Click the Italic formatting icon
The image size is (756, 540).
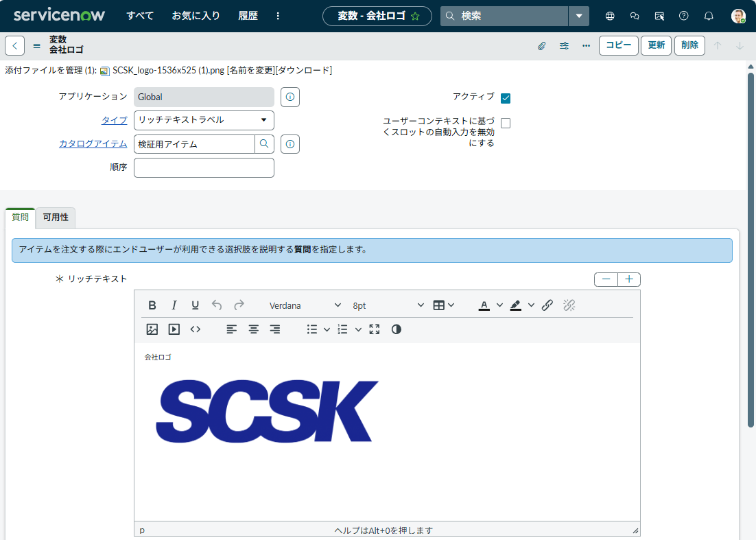(x=174, y=305)
